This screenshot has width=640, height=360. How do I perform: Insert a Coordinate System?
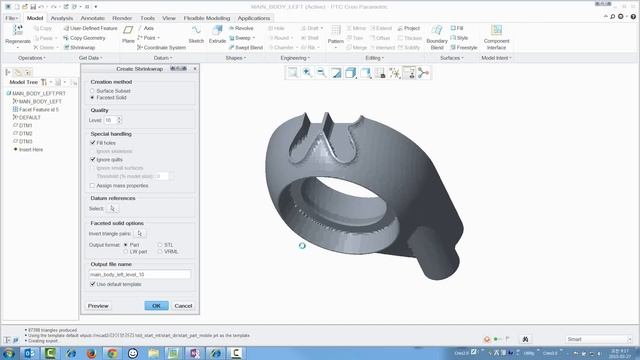point(162,48)
